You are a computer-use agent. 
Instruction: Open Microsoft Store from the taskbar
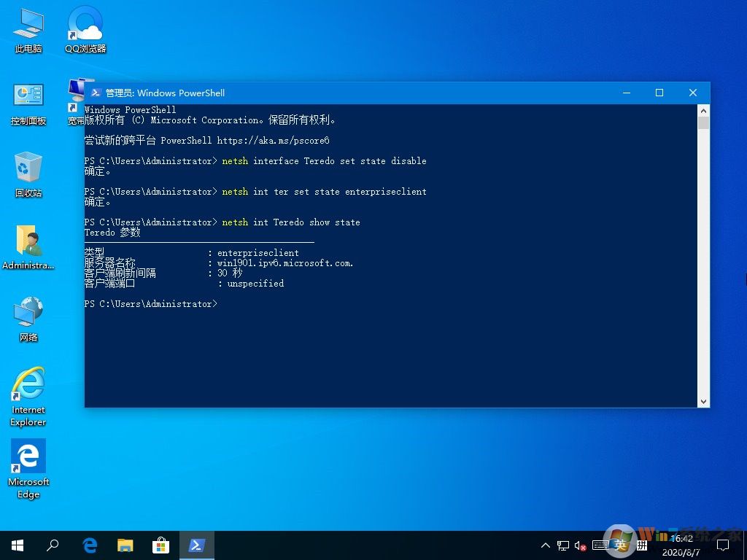160,545
